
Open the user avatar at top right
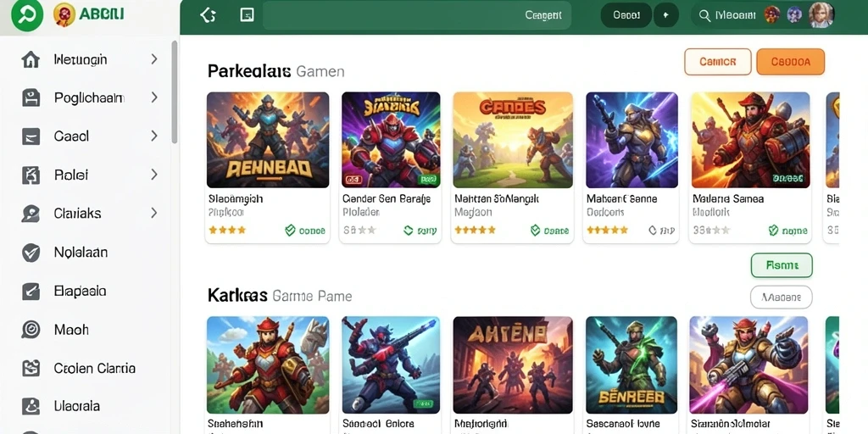point(821,15)
